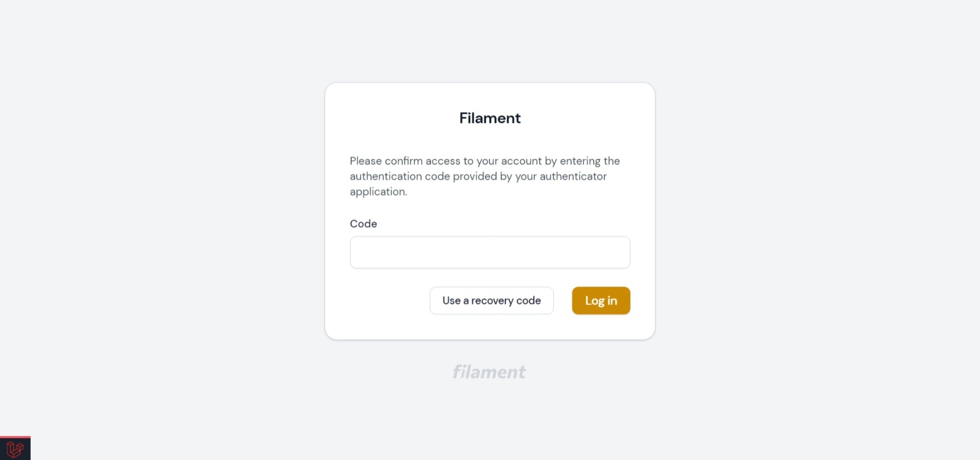This screenshot has height=460, width=980.
Task: Click the red Laravel logo in the corner
Action: 15,449
